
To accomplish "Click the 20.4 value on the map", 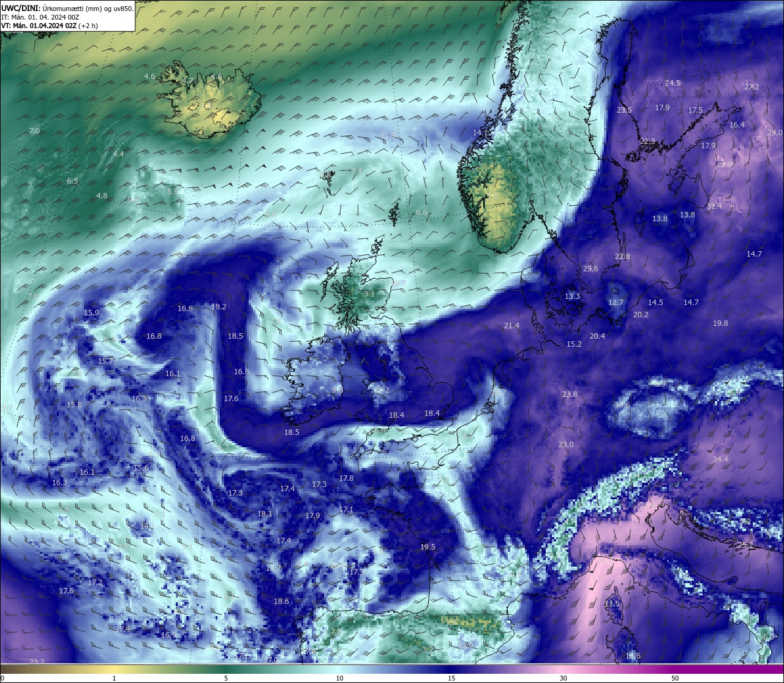I will [x=597, y=336].
